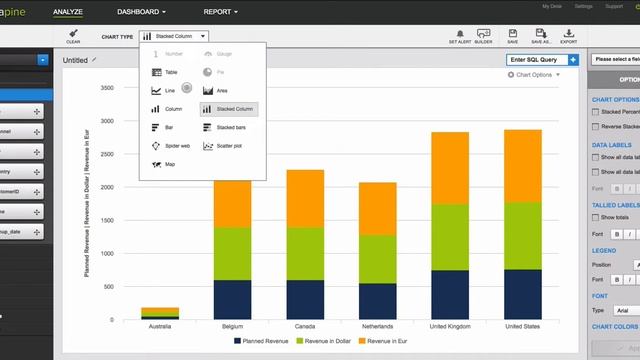Toggle italic for the Tallied Labels font
This screenshot has width=640, height=360.
629,234
